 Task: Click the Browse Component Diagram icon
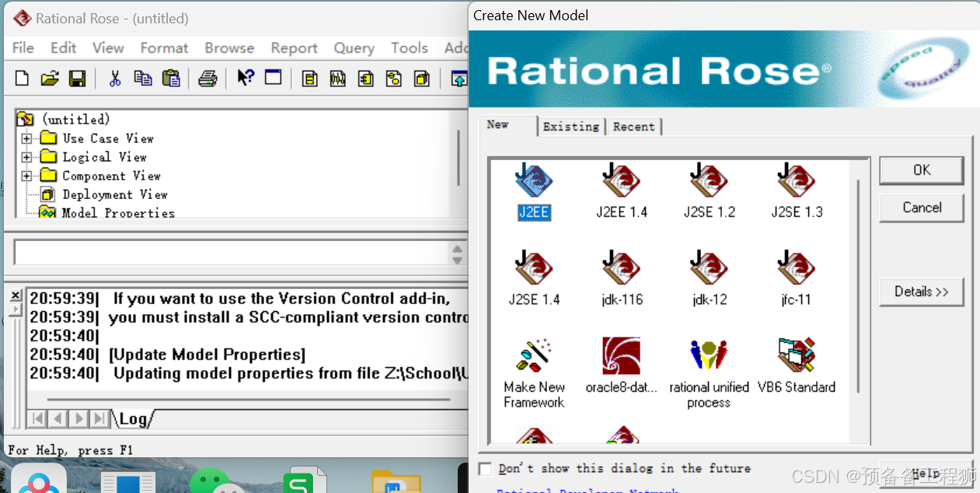click(365, 79)
